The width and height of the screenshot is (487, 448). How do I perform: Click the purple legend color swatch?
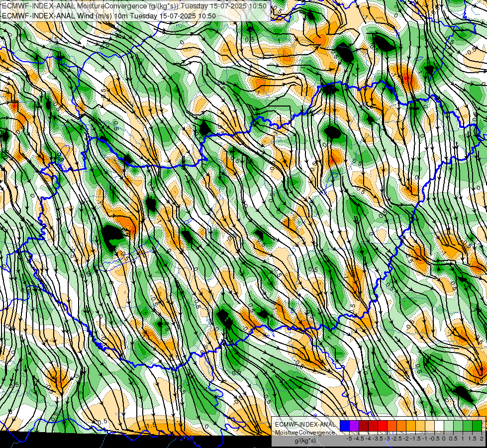pyautogui.click(x=354, y=426)
